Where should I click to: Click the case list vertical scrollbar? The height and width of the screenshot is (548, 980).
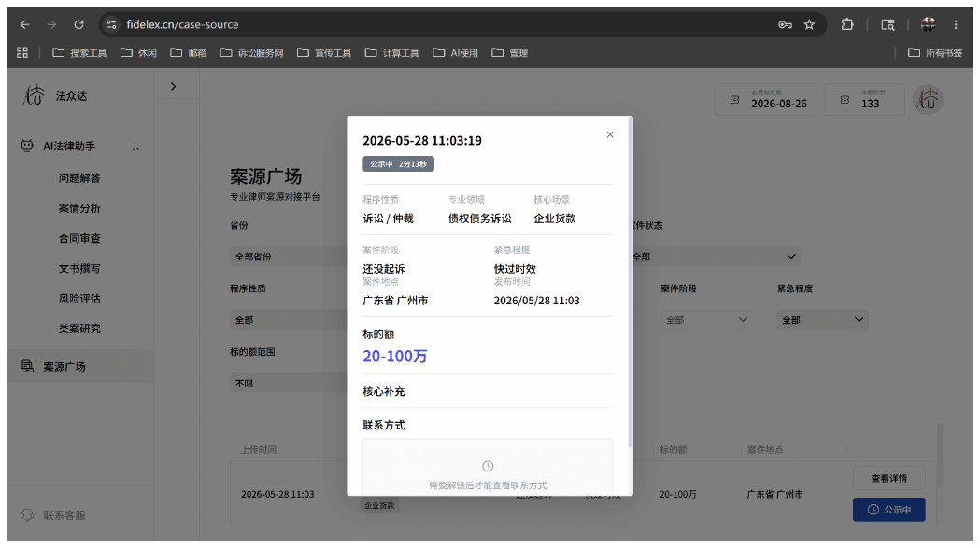pos(939,455)
